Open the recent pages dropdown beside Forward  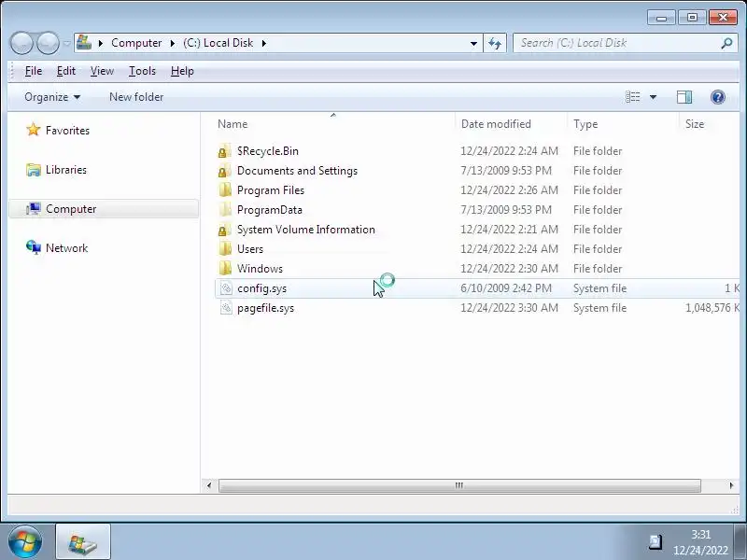coord(66,43)
